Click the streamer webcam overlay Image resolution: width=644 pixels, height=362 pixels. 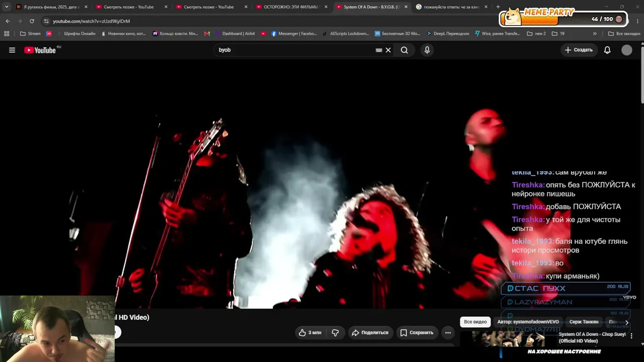coord(57,329)
